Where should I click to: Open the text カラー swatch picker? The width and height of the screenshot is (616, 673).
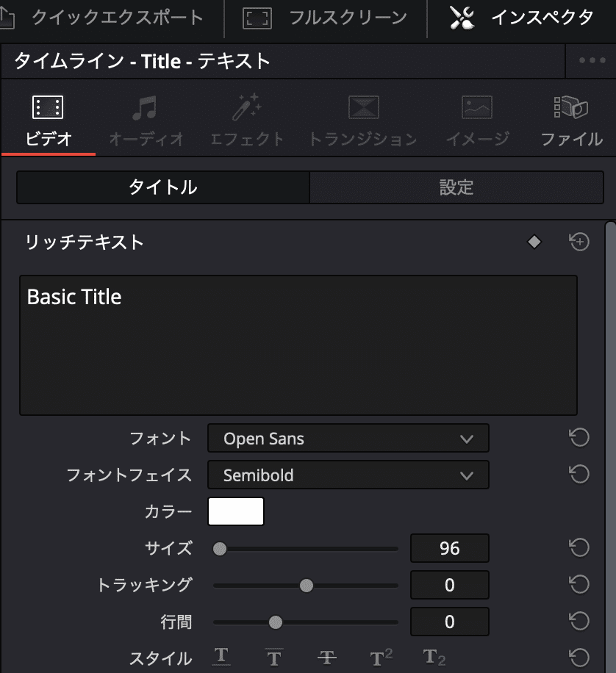pyautogui.click(x=235, y=511)
